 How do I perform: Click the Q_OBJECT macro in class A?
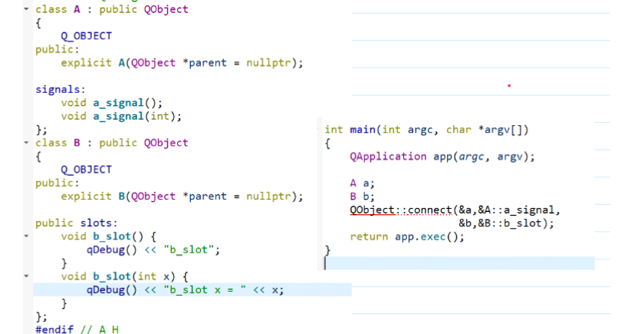(x=86, y=36)
